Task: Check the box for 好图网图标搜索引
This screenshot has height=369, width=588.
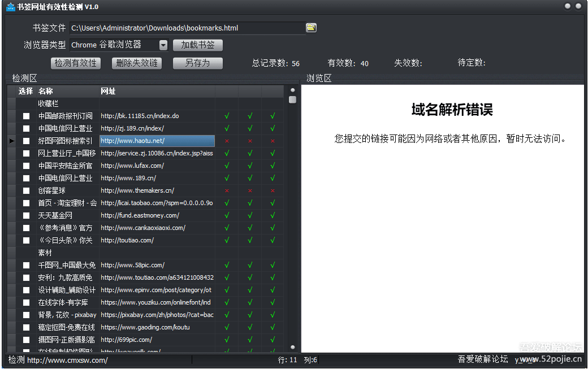Action: click(x=26, y=141)
